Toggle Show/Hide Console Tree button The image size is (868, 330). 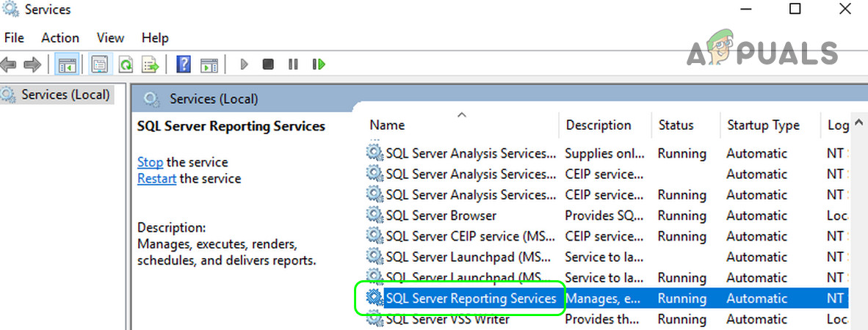[67, 65]
